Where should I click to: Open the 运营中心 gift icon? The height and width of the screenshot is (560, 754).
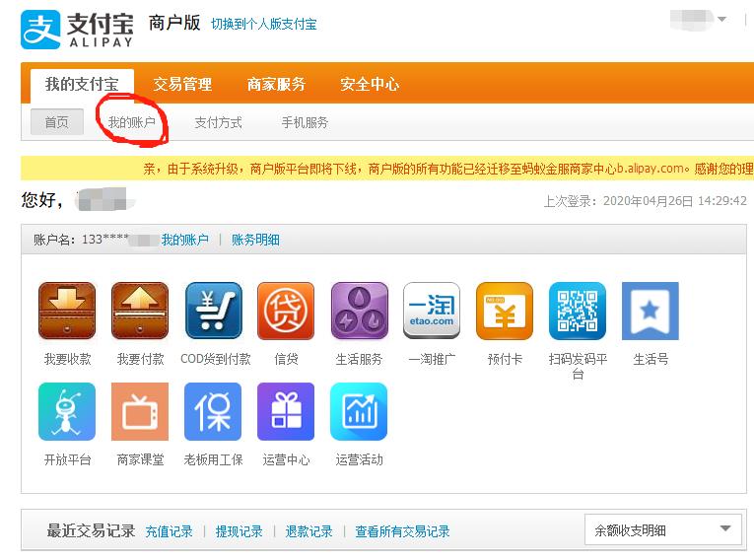(286, 411)
